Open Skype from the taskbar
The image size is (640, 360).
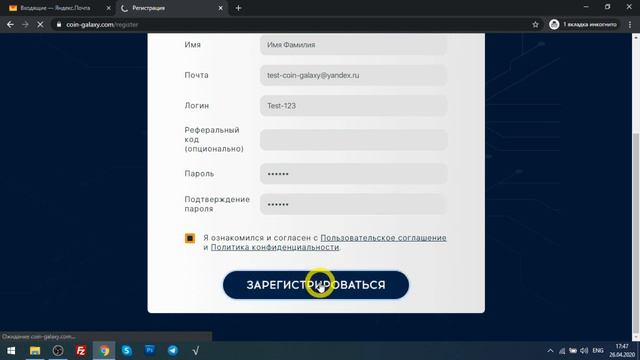[127, 351]
